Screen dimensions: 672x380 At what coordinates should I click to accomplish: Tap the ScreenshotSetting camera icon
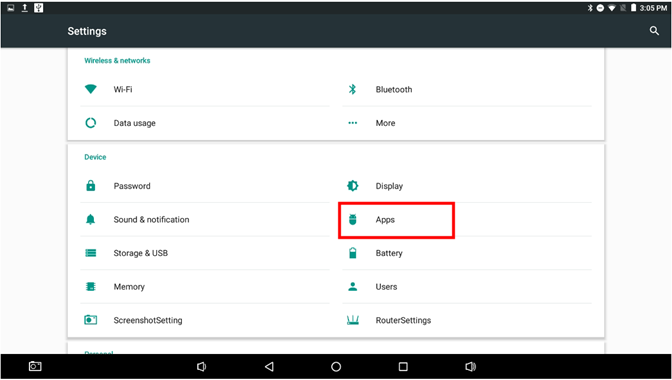90,320
